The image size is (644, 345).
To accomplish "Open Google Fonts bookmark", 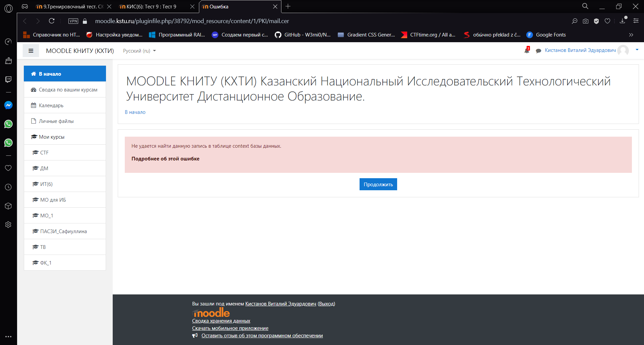I will (546, 34).
